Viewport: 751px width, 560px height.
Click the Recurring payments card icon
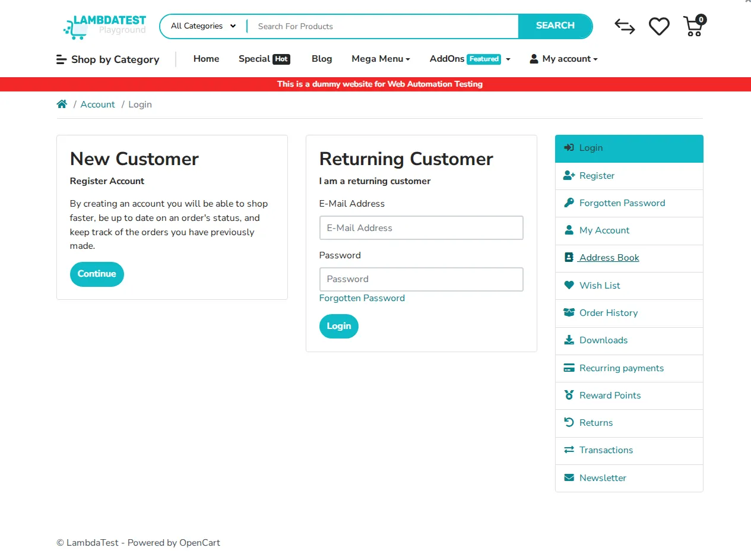tap(569, 368)
